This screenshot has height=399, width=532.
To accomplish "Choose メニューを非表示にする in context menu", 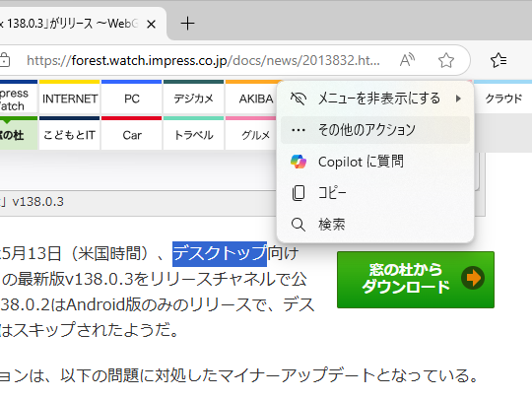I will point(375,99).
